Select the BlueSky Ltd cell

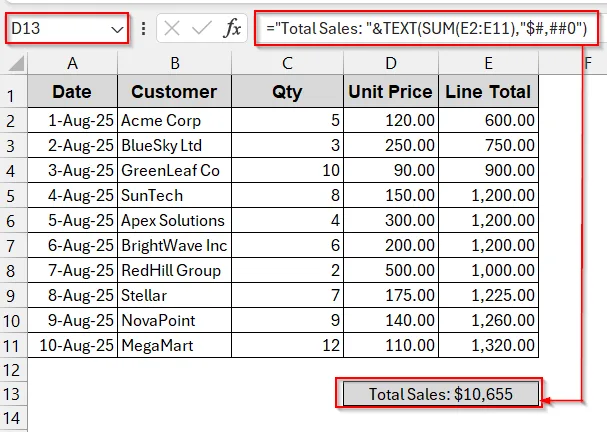pos(175,146)
